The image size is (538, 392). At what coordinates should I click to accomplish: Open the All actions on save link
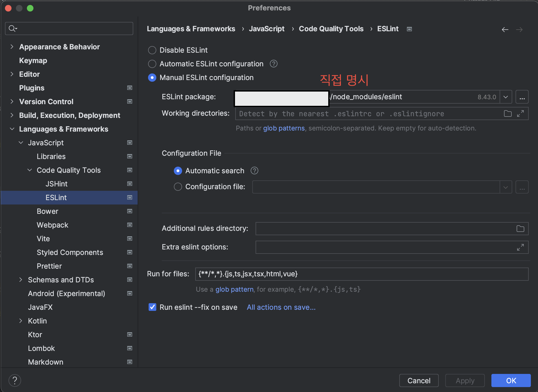click(x=281, y=307)
